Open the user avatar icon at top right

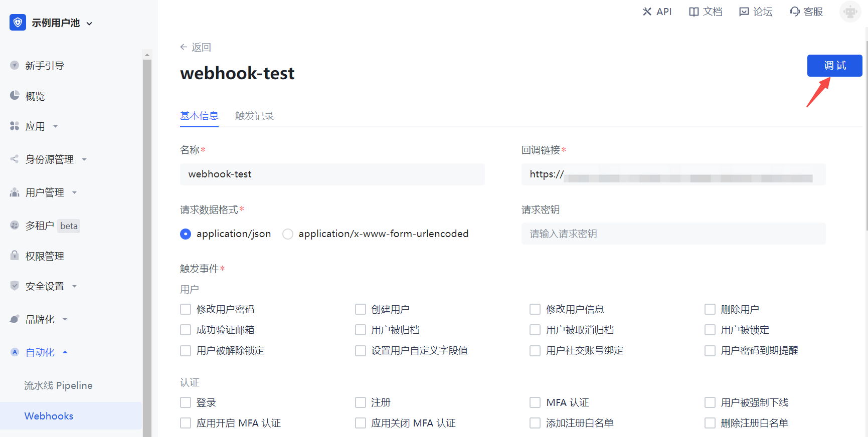click(x=850, y=12)
